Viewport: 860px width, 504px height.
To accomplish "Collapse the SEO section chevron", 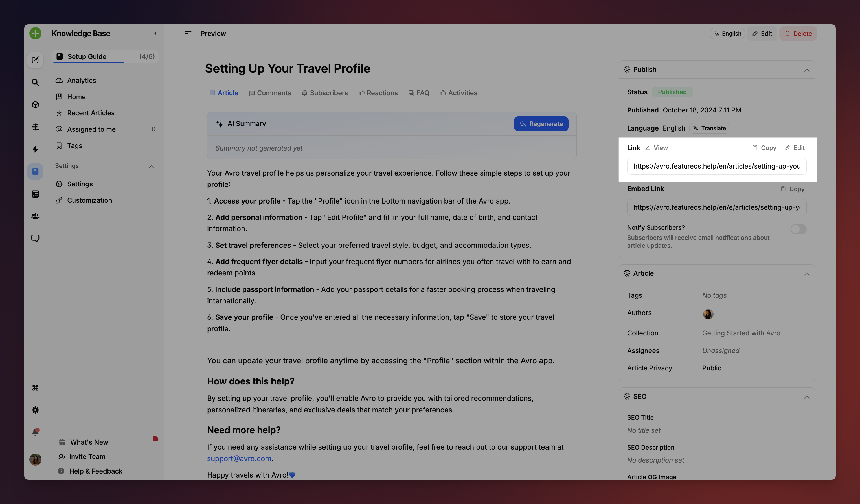I will (x=806, y=397).
